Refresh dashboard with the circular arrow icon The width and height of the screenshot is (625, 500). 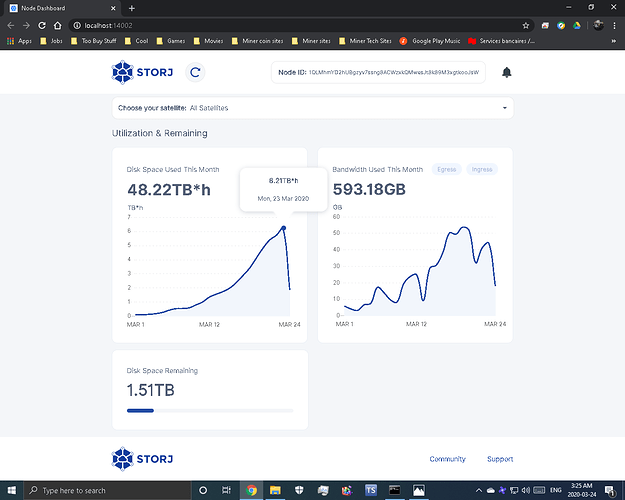196,72
